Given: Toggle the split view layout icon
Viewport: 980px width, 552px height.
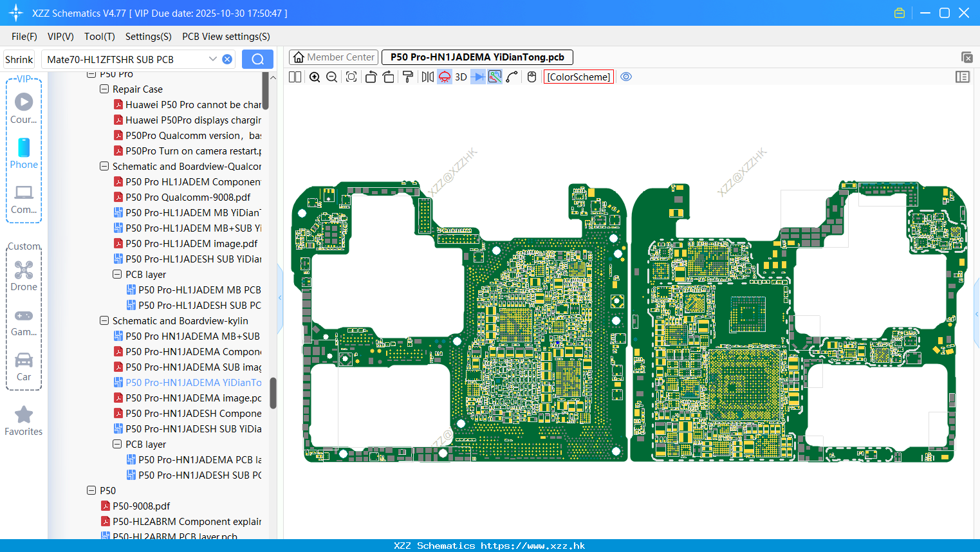Looking at the screenshot, I should (295, 77).
